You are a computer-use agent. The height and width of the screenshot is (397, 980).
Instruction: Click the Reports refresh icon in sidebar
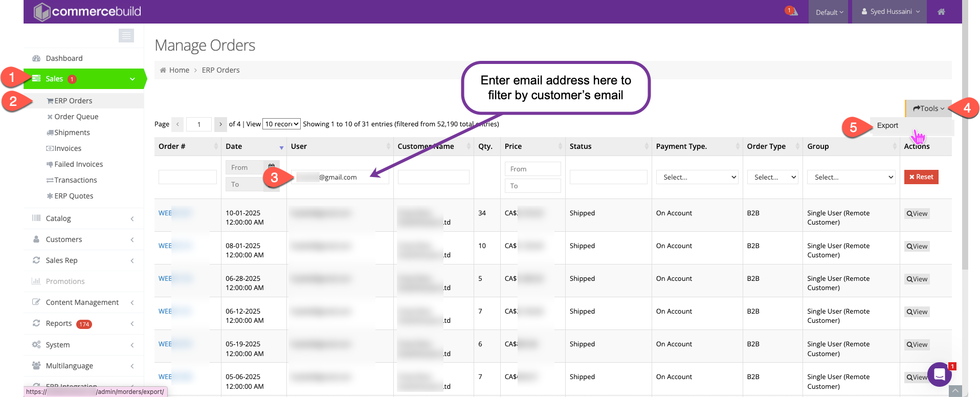pyautogui.click(x=36, y=323)
